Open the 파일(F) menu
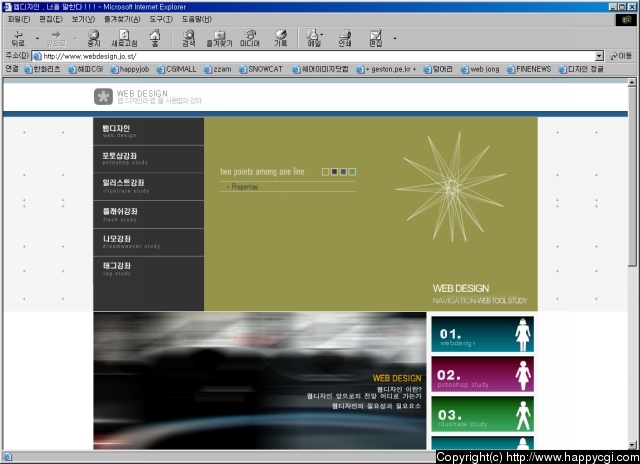The height and width of the screenshot is (464, 640). 19,19
